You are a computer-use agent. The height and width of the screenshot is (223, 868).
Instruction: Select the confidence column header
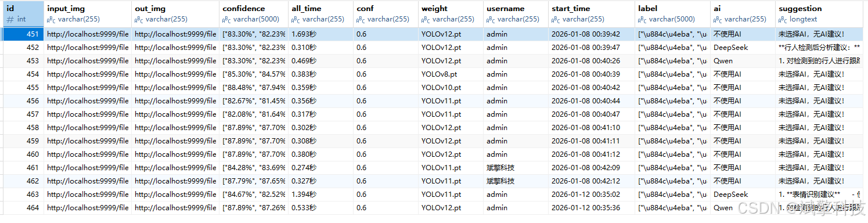point(253,13)
